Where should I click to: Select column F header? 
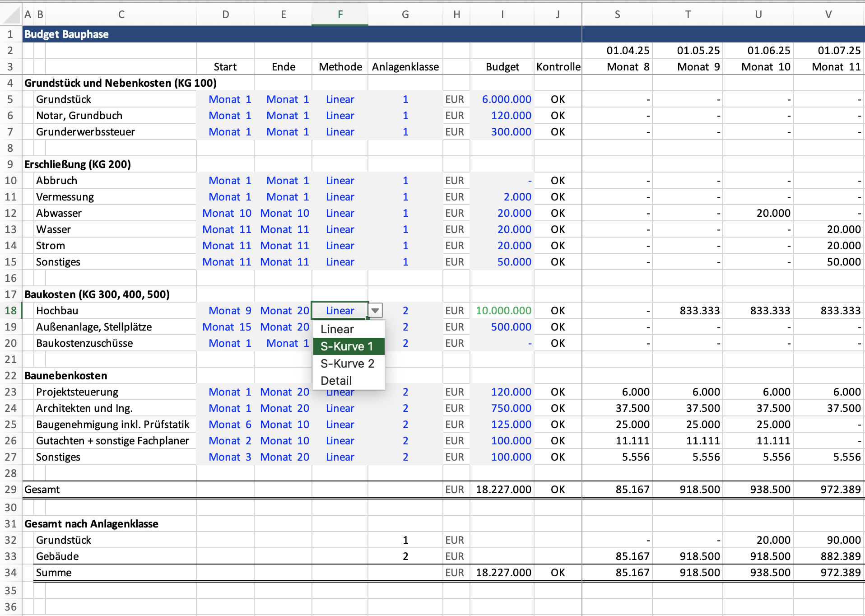point(340,14)
